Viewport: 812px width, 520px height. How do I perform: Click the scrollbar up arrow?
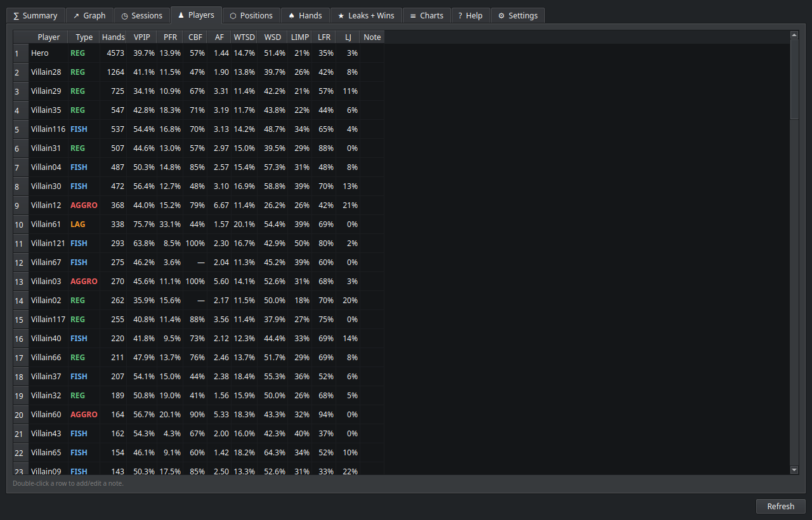(x=794, y=35)
